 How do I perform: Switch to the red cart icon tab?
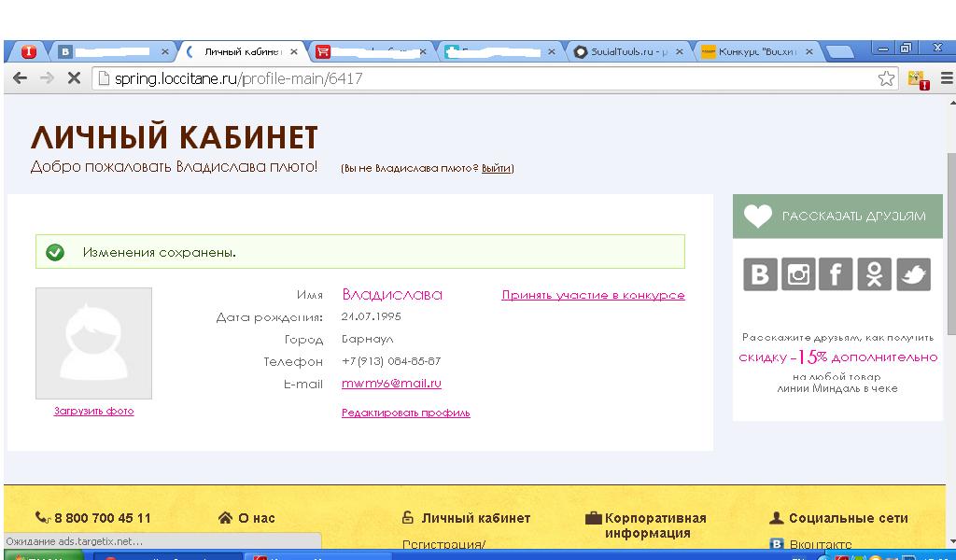pyautogui.click(x=371, y=51)
